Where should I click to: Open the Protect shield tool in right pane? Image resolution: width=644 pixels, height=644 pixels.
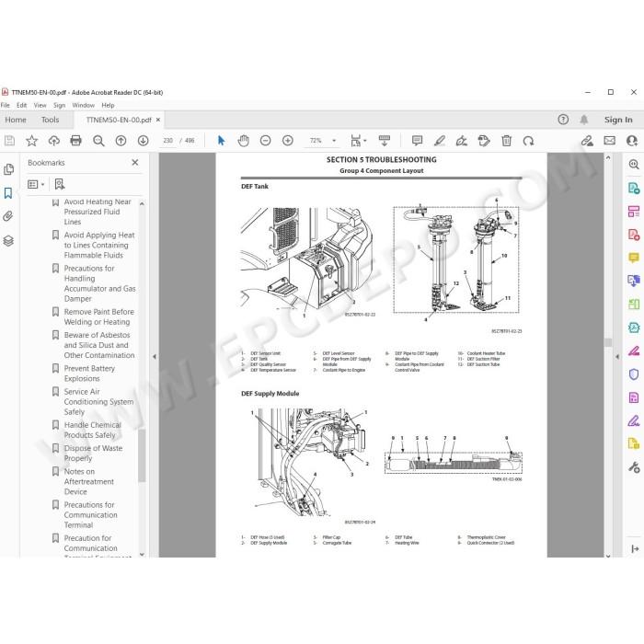tap(634, 374)
